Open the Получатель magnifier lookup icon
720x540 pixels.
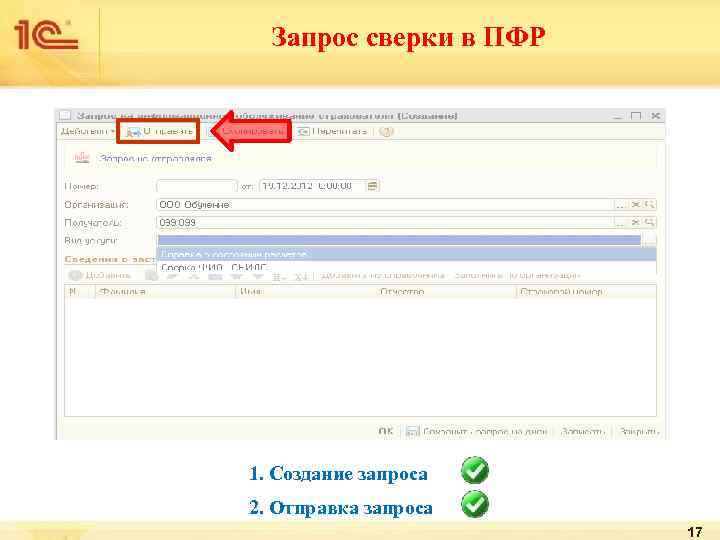point(649,223)
